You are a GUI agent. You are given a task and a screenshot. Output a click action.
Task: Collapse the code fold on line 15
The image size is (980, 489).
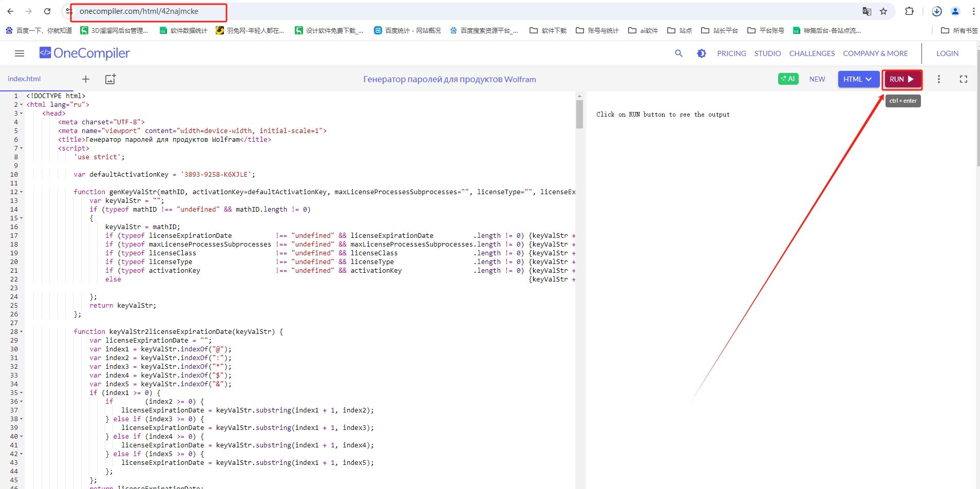22,218
